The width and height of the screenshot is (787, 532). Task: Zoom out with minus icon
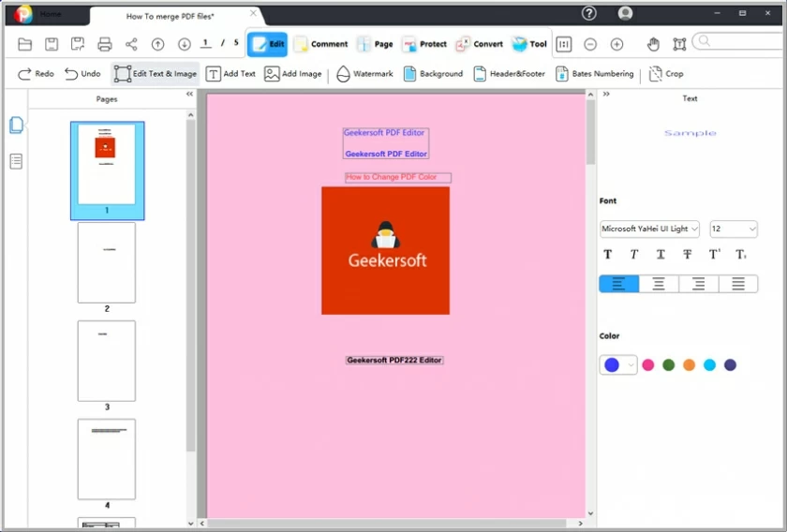(590, 44)
